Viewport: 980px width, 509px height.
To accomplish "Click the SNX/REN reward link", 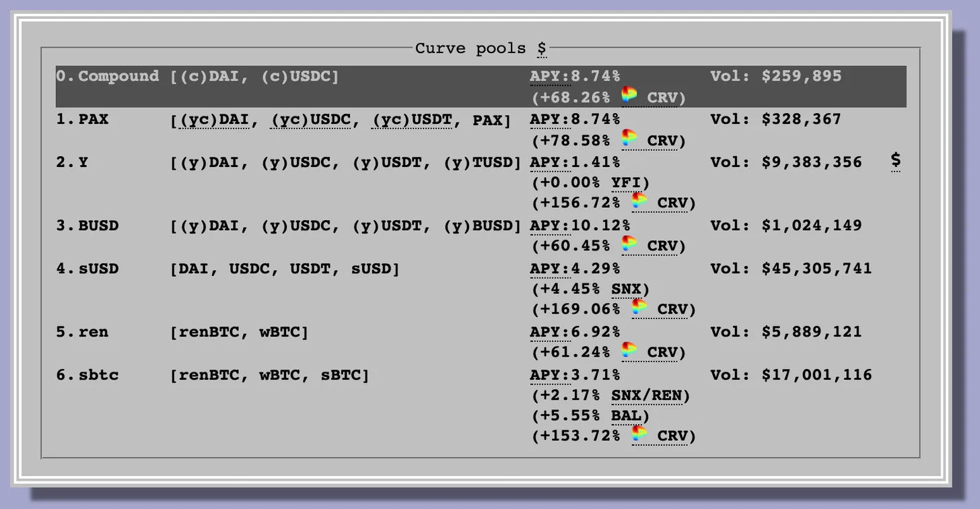I will (645, 395).
